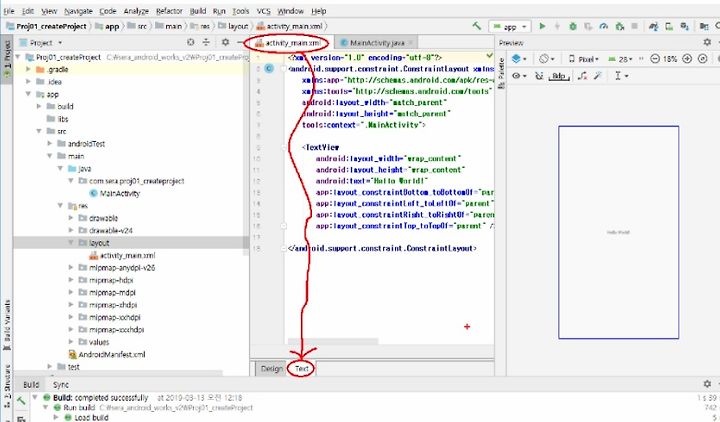Open the SDK Manager icon
Screen dimensions: 720x422
pos(685,27)
